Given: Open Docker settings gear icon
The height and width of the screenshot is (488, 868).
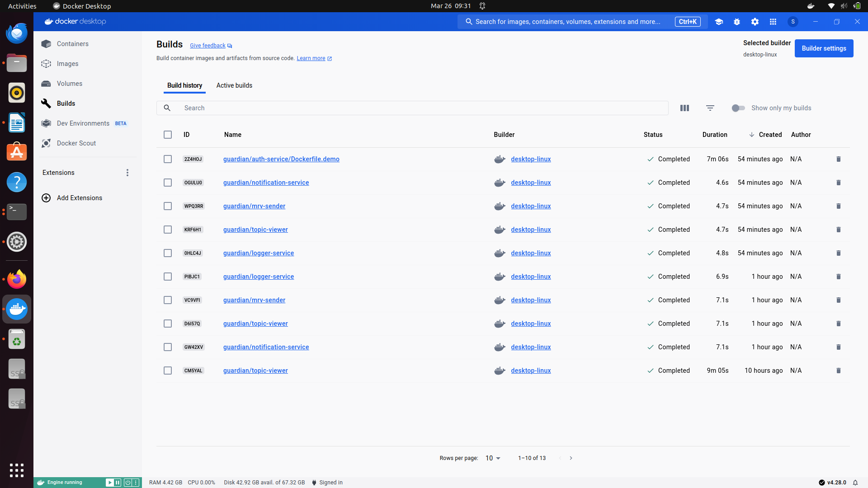Looking at the screenshot, I should 755,22.
